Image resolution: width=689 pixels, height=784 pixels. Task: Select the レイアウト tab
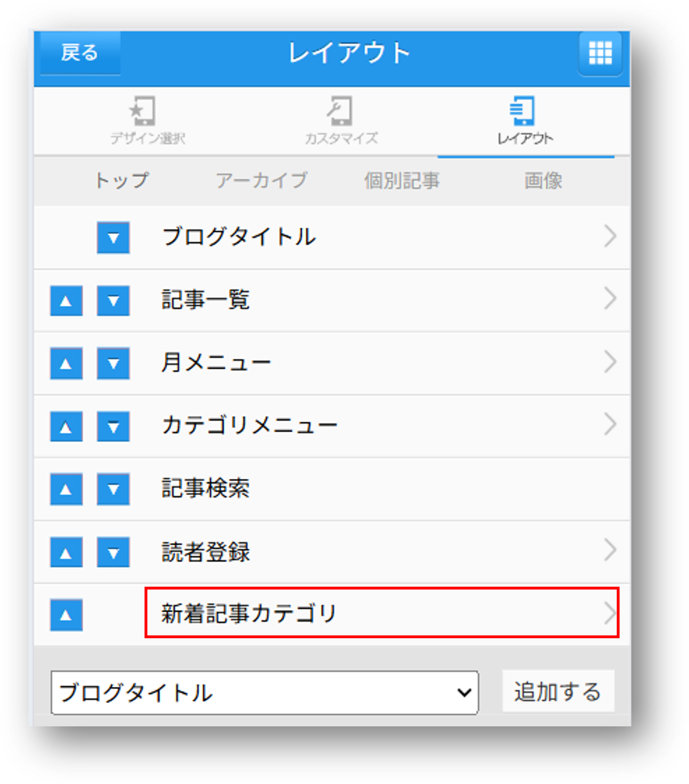click(x=525, y=121)
